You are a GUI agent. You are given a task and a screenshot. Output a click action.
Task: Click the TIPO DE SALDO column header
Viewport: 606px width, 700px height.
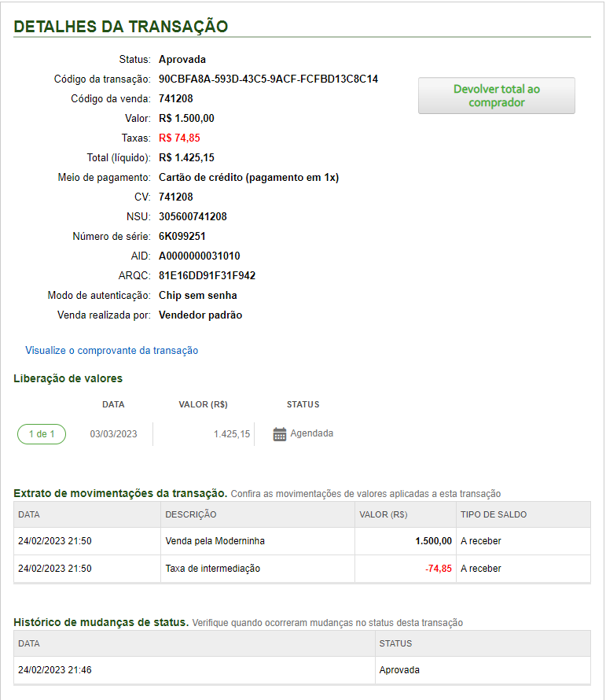coord(494,514)
